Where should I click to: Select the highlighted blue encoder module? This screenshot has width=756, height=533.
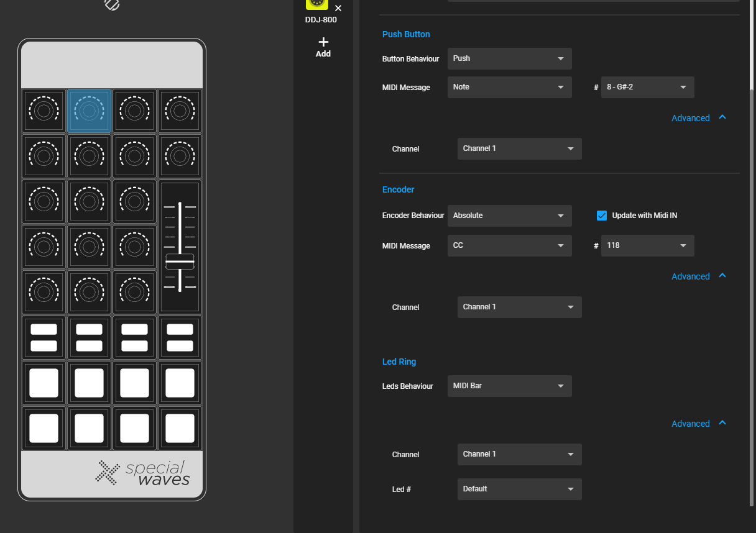(x=89, y=111)
